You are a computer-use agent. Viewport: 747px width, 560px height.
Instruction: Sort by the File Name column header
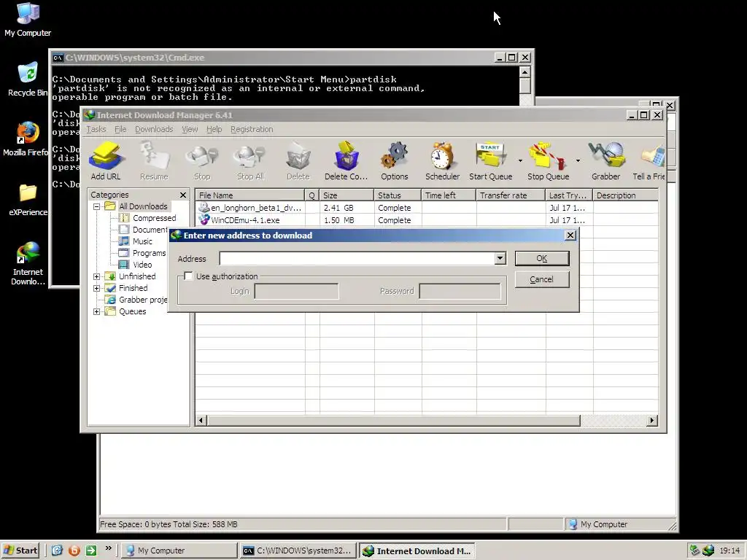click(x=250, y=195)
